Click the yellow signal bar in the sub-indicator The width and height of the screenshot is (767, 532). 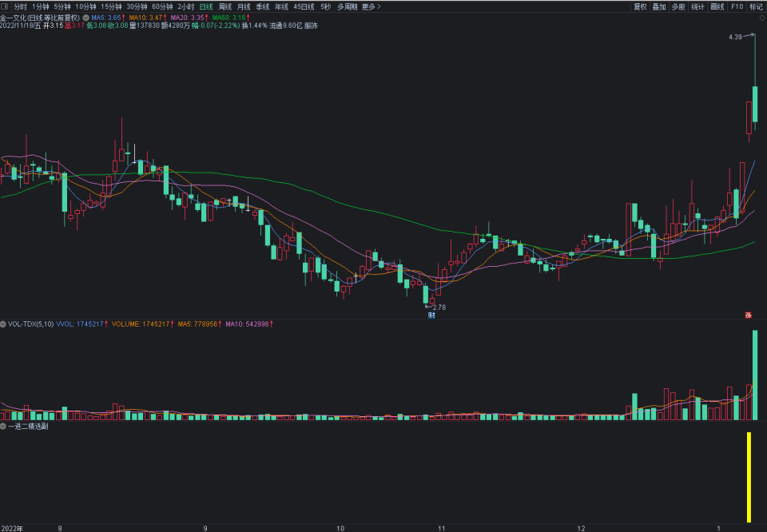pos(749,477)
